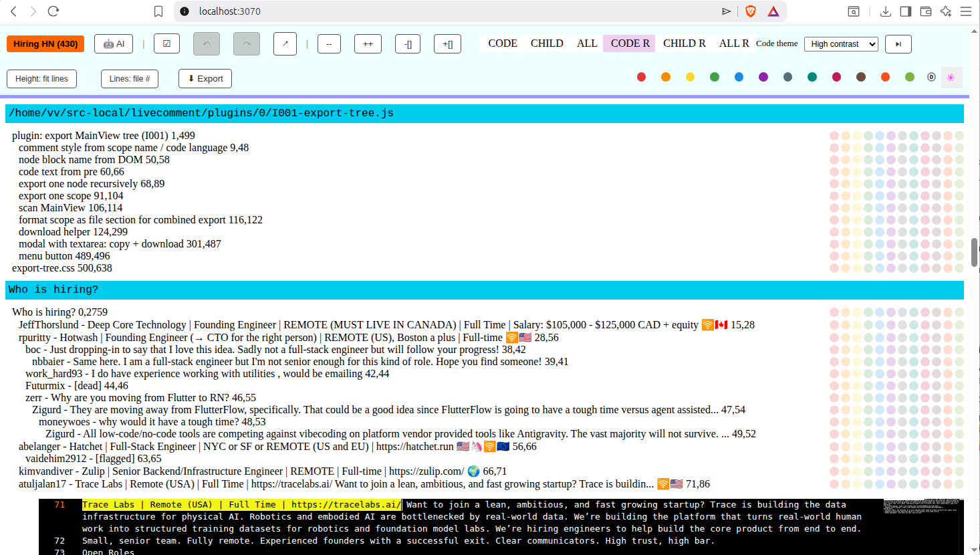Click the page's vertical scrollbar thumb
The height and width of the screenshot is (555, 980).
pos(975,252)
